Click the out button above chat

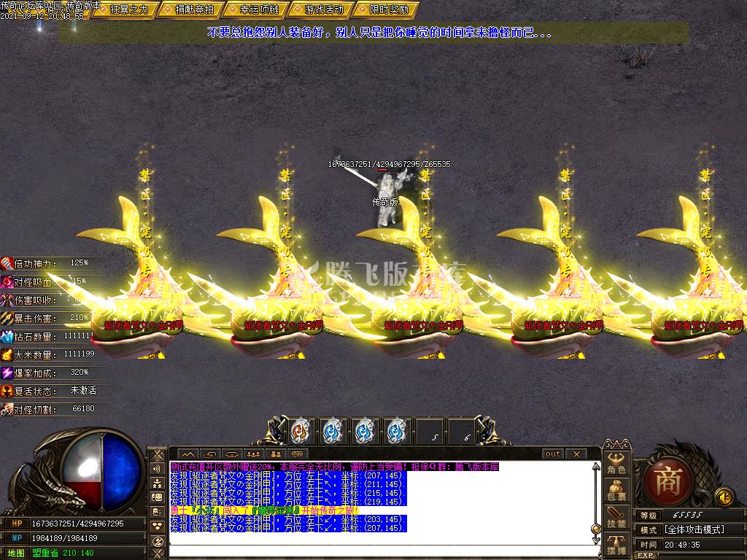tap(553, 454)
